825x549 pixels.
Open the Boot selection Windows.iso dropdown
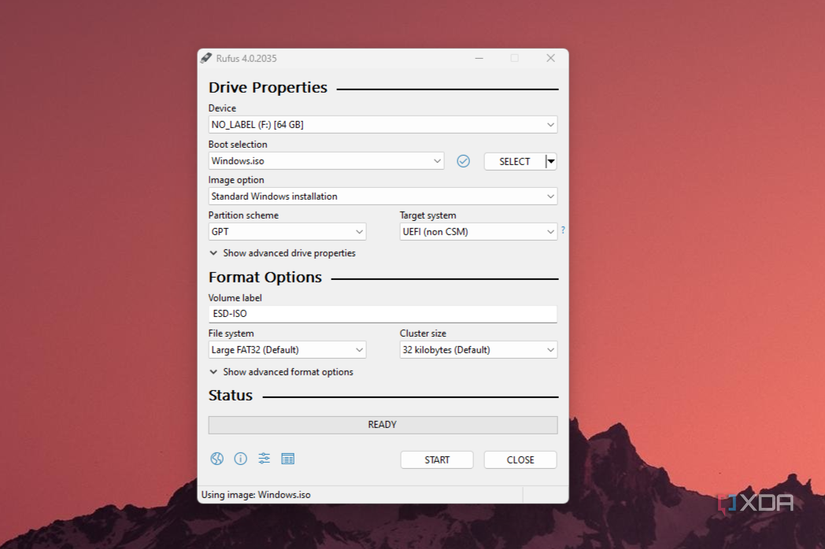[326, 161]
